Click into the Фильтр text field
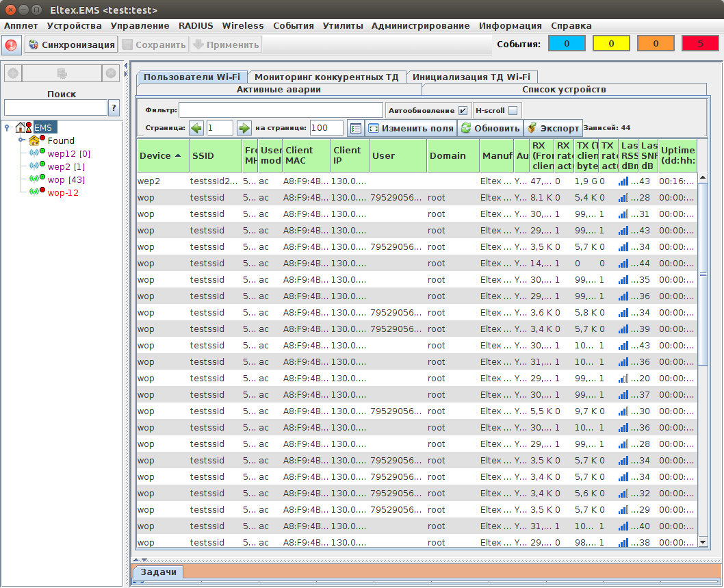 [281, 110]
